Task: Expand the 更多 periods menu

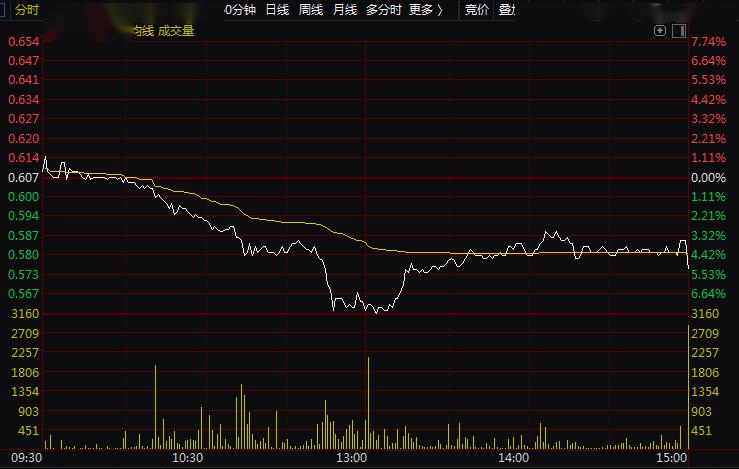Action: pos(426,10)
